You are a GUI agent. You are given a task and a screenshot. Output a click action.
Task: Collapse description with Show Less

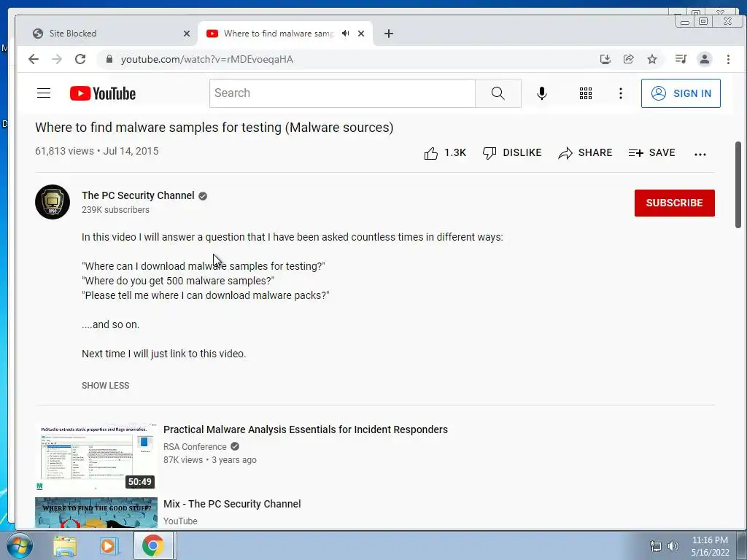[x=105, y=385]
